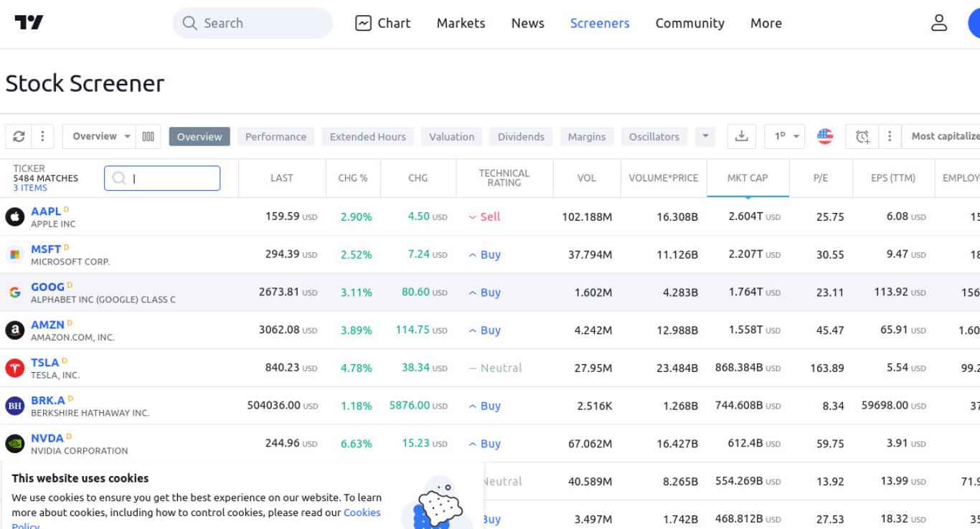The image size is (980, 529).
Task: Open the column setup bars icon
Action: (x=148, y=136)
